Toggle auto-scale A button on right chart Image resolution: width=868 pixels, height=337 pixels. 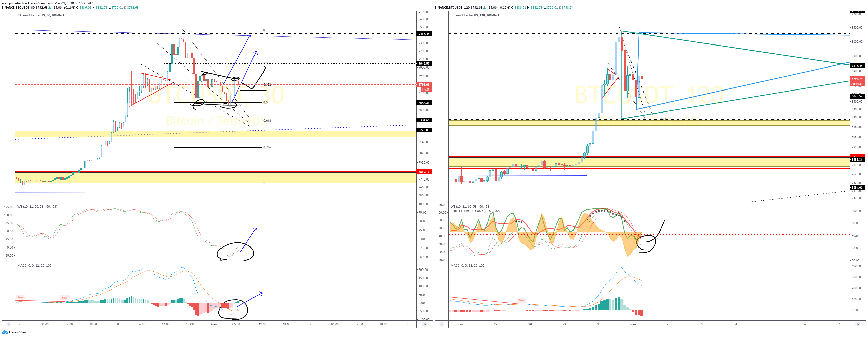coord(858,324)
